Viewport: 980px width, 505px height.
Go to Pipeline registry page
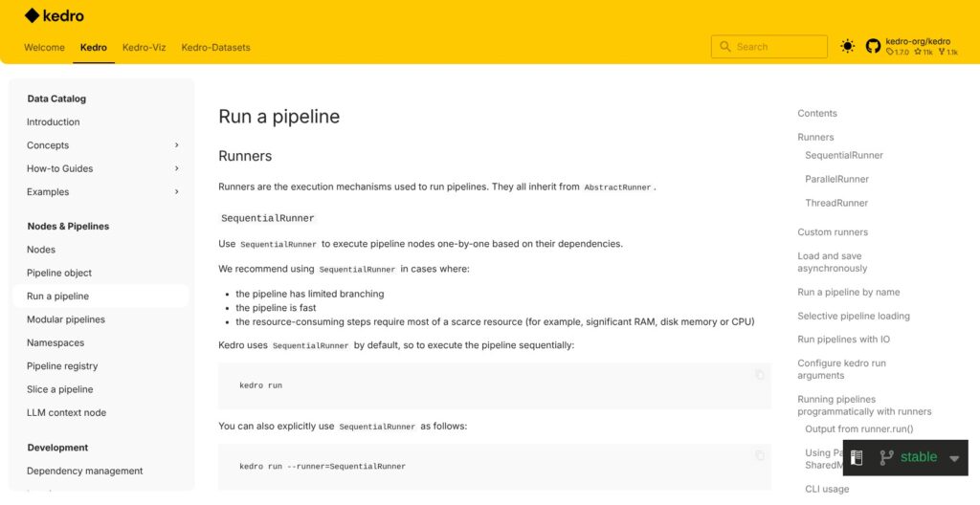(x=62, y=366)
